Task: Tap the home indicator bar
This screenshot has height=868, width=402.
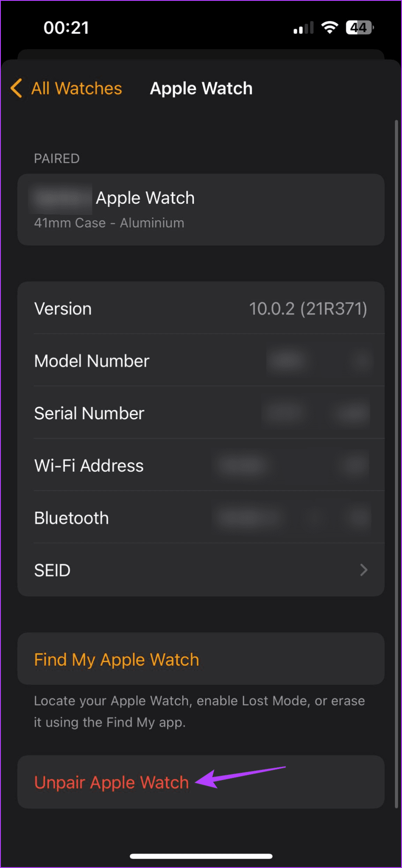Action: click(x=201, y=856)
